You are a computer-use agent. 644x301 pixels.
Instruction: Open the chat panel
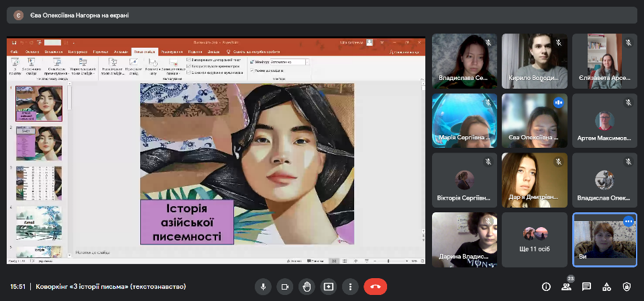(x=586, y=287)
